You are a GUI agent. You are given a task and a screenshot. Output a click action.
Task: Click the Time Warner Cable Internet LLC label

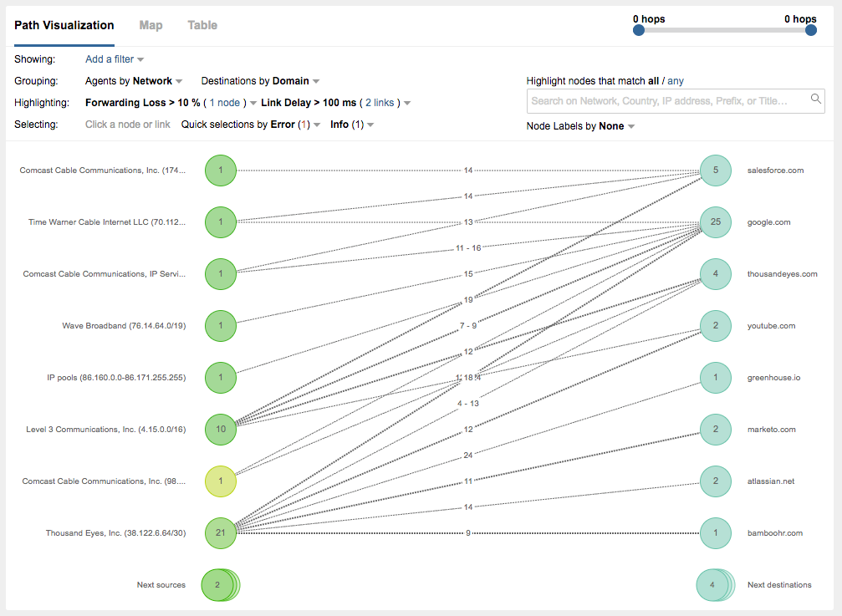tap(107, 222)
